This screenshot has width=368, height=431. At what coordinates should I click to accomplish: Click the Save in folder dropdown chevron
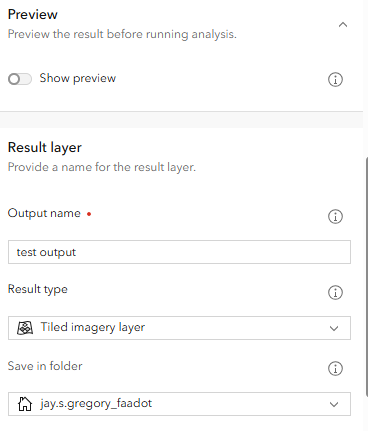[x=334, y=404]
